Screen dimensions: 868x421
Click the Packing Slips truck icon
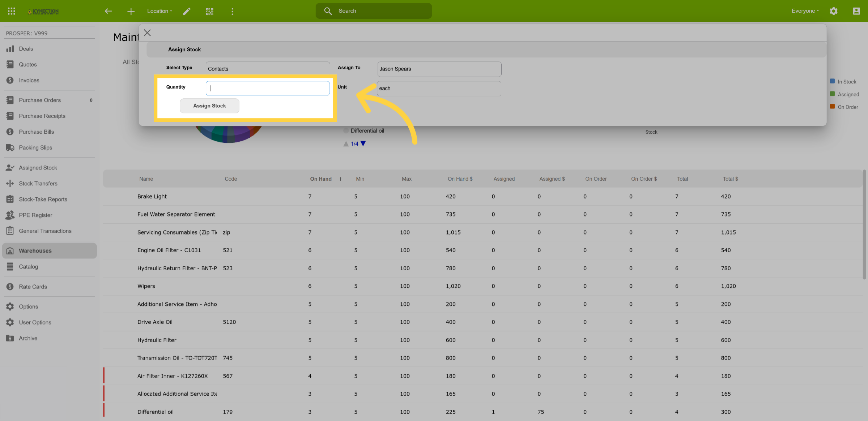coord(10,148)
